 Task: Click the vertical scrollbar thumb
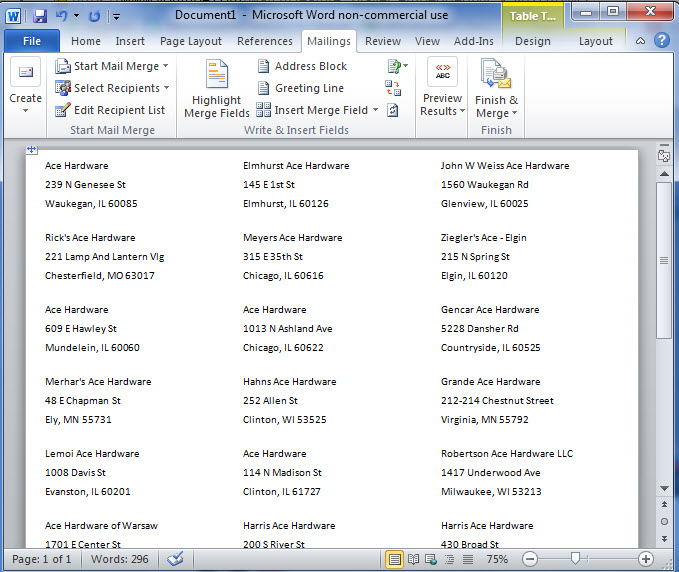pos(664,260)
